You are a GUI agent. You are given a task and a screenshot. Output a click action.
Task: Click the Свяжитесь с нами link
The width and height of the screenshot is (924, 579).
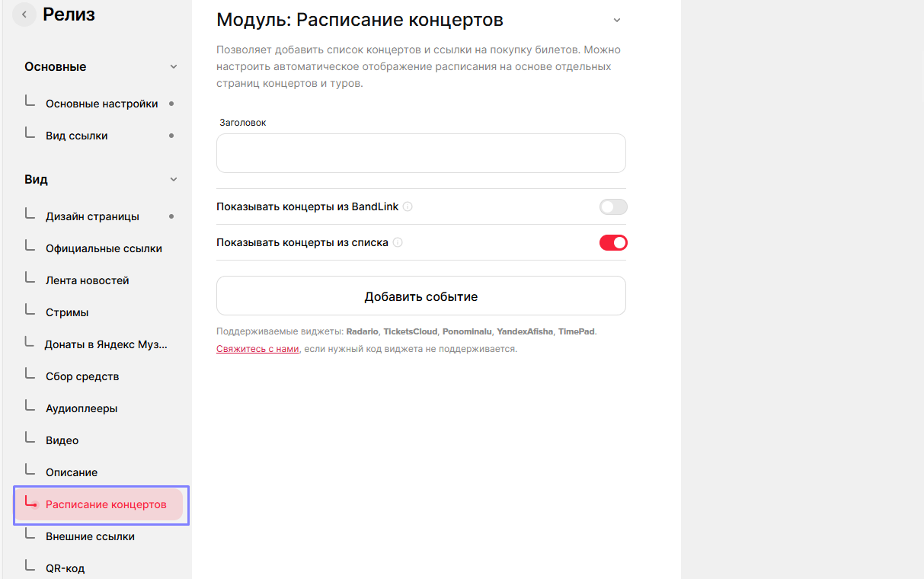(x=257, y=349)
